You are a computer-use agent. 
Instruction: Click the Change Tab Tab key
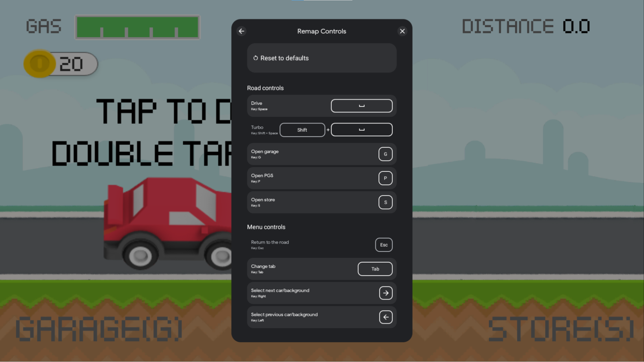(x=375, y=269)
